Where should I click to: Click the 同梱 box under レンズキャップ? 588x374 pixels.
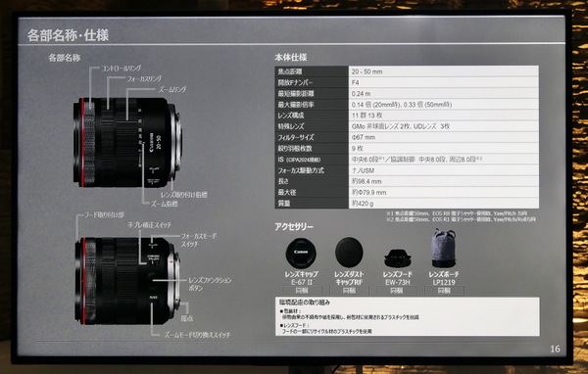[x=302, y=291]
